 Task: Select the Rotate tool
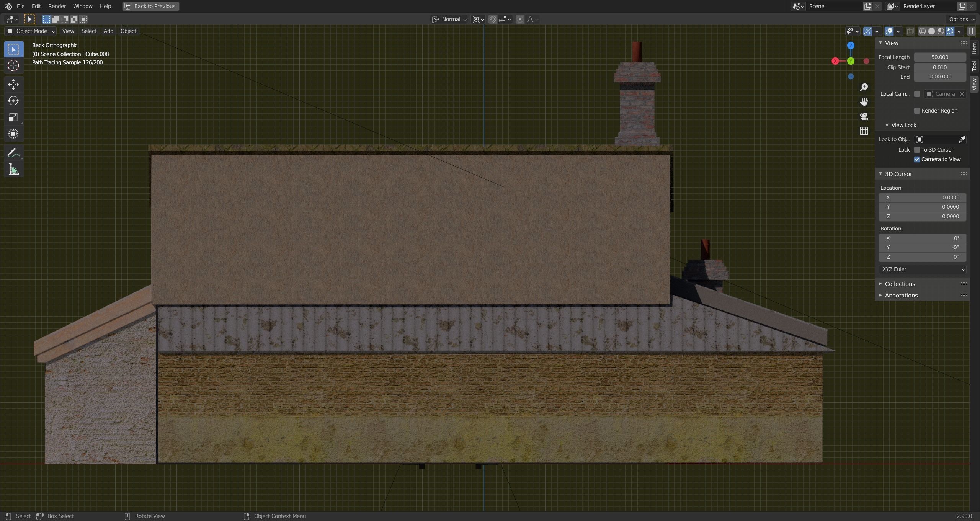point(13,101)
